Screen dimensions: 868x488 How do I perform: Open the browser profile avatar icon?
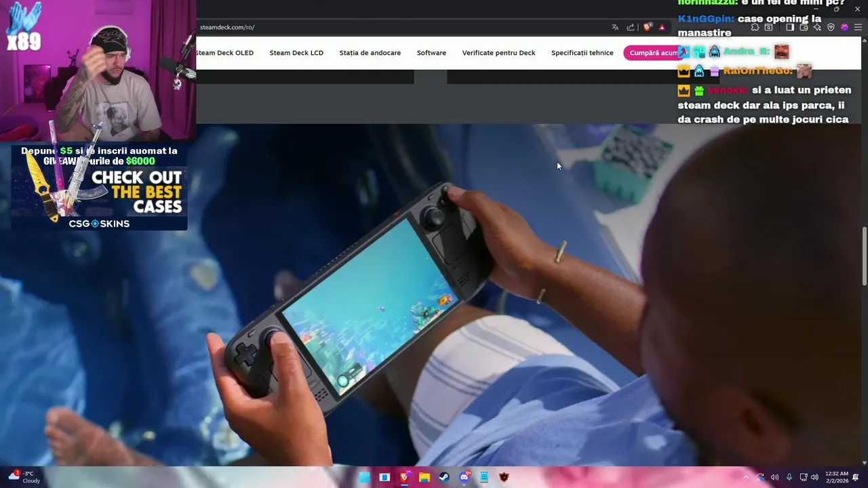tap(844, 27)
